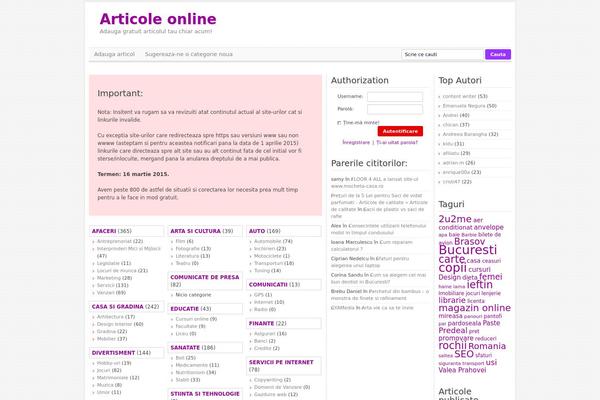Open the Inregistrare link
Screen dimensions: 600x400
click(x=356, y=142)
